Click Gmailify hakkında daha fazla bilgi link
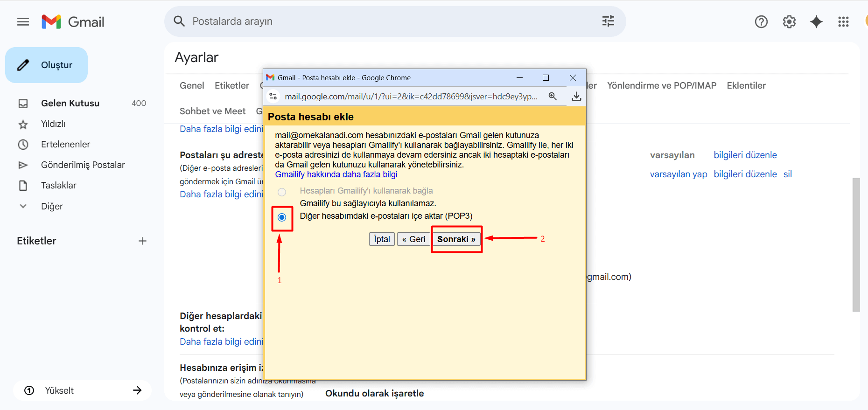Image resolution: width=868 pixels, height=410 pixels. pos(336,174)
